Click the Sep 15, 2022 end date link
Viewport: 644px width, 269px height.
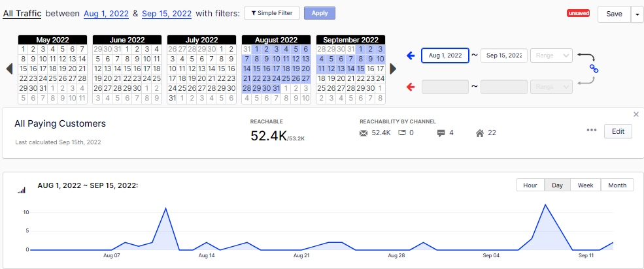167,14
